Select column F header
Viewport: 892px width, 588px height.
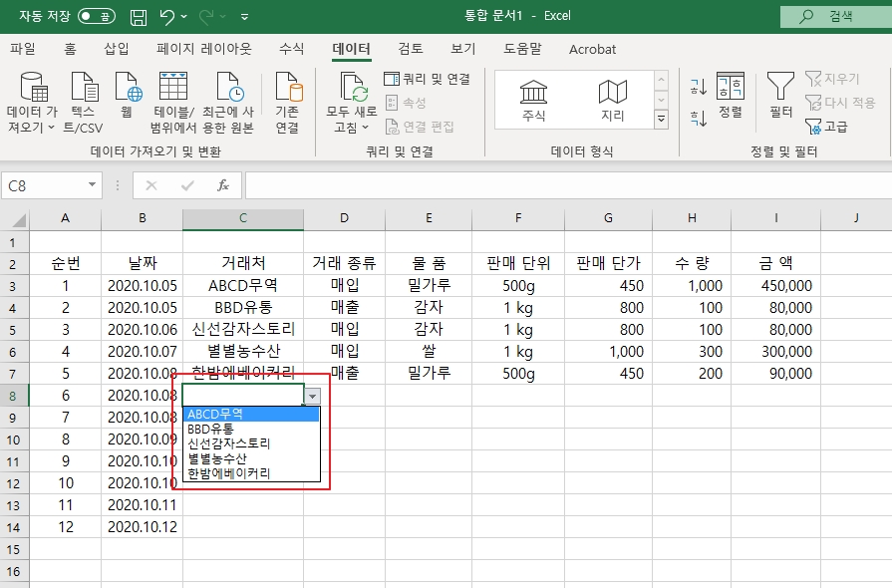[518, 218]
